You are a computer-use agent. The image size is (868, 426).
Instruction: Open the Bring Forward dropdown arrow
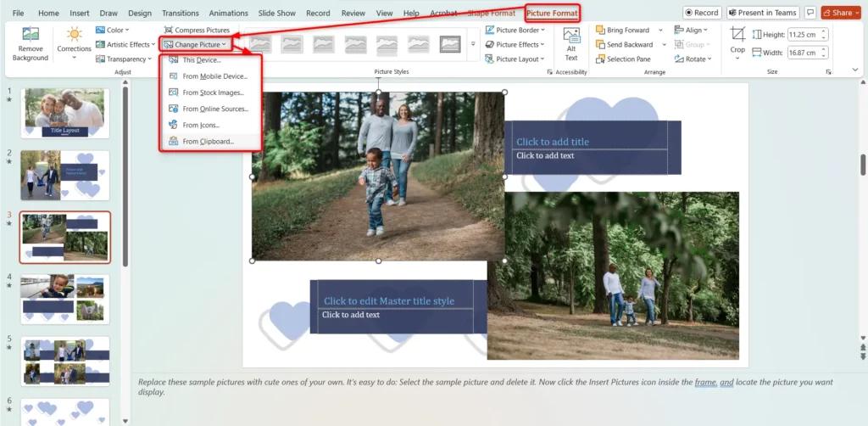(x=660, y=30)
